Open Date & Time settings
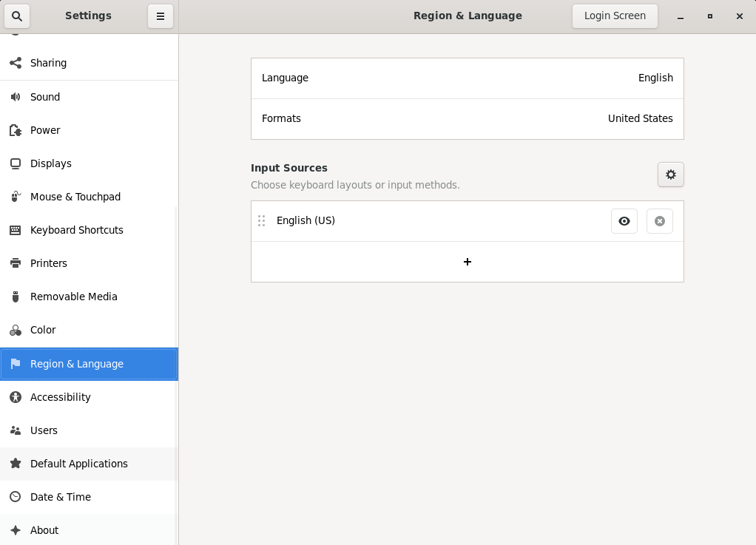This screenshot has width=756, height=545. click(x=60, y=497)
